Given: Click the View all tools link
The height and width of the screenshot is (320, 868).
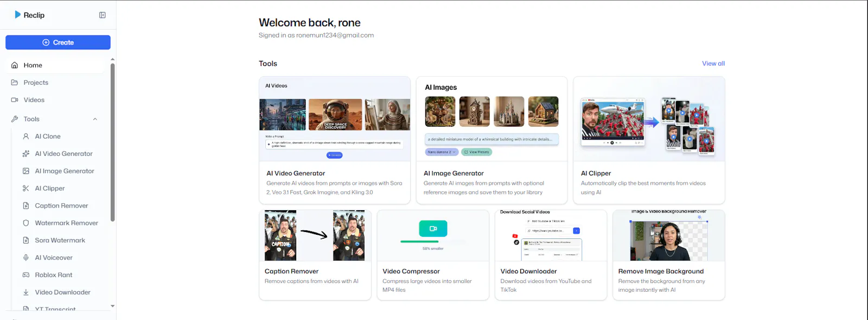Looking at the screenshot, I should tap(713, 64).
